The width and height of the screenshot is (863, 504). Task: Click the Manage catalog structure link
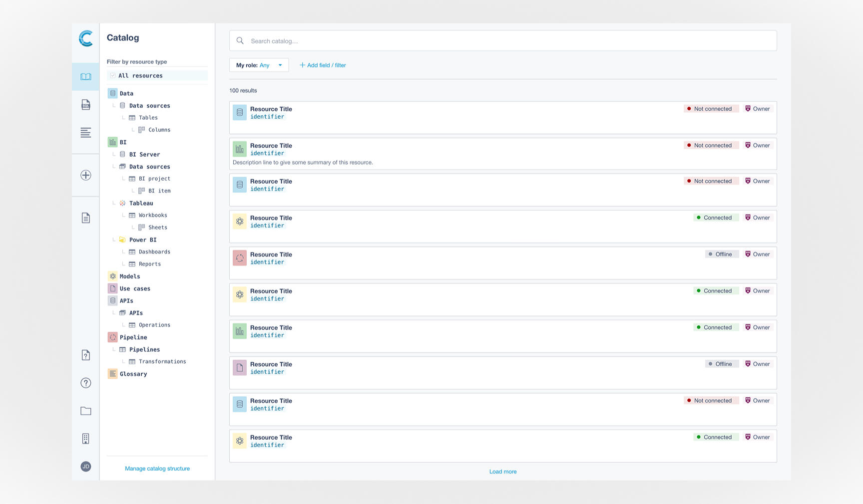(157, 468)
